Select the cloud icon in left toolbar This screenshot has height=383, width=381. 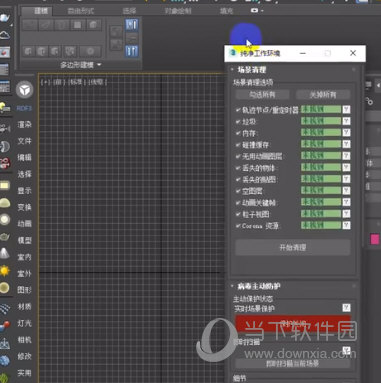[5, 35]
